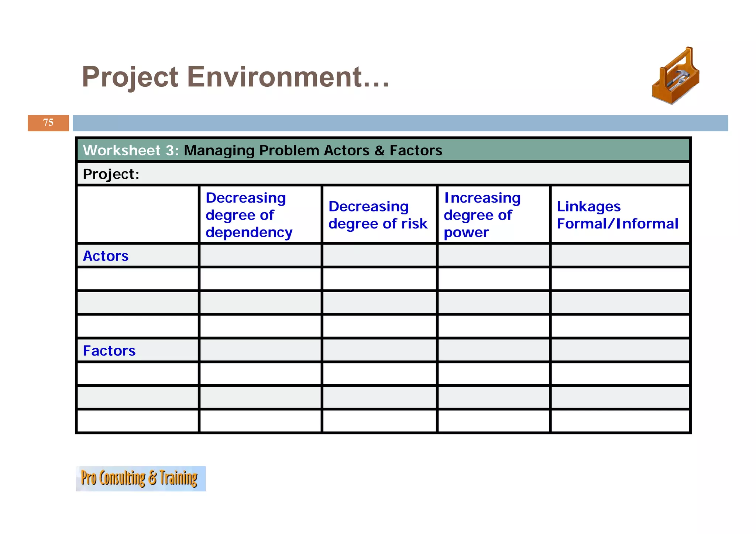
Task: Click the Project Environment title
Action: (x=236, y=77)
